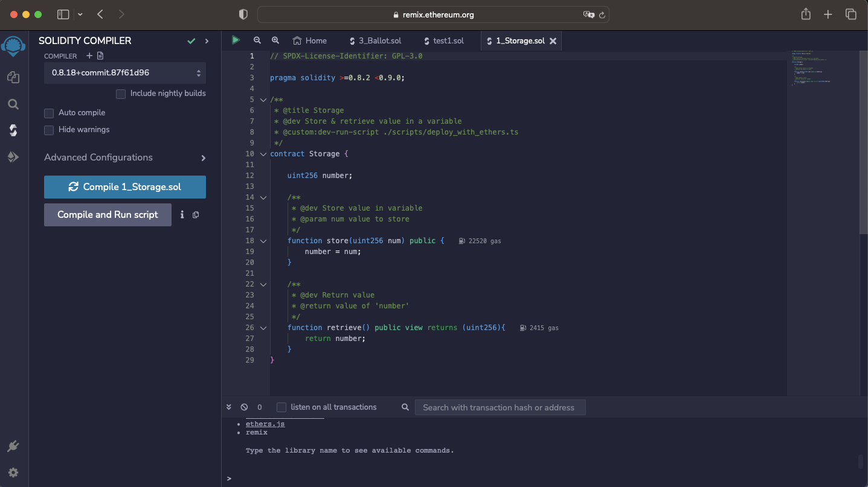Click the green Run script play icon
Viewport: 868px width, 487px height.
click(x=236, y=40)
